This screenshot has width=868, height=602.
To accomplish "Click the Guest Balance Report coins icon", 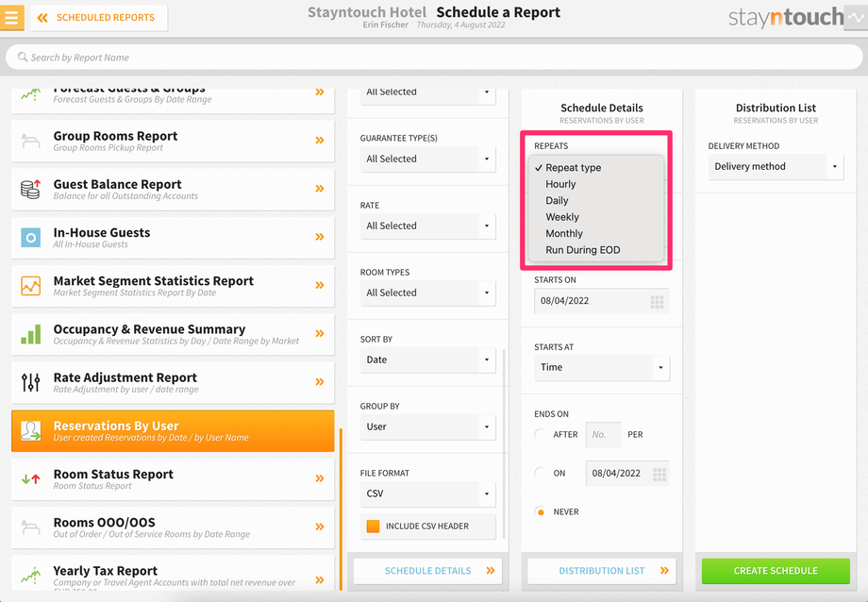I will 30,190.
